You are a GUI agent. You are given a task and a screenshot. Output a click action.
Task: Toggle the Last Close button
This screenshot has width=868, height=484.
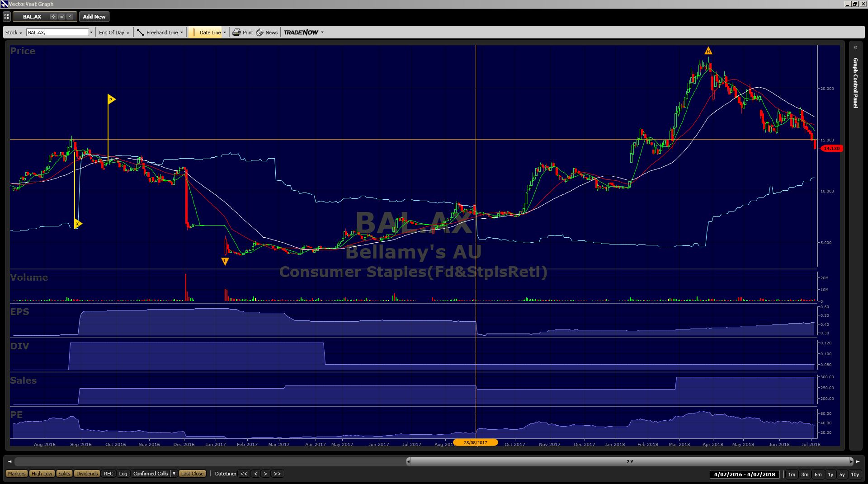[x=192, y=474]
